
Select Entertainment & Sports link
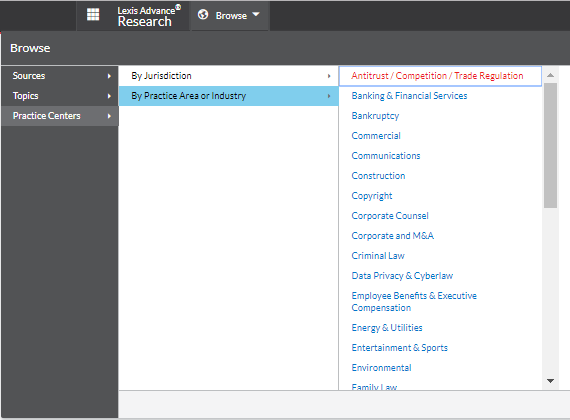point(400,348)
